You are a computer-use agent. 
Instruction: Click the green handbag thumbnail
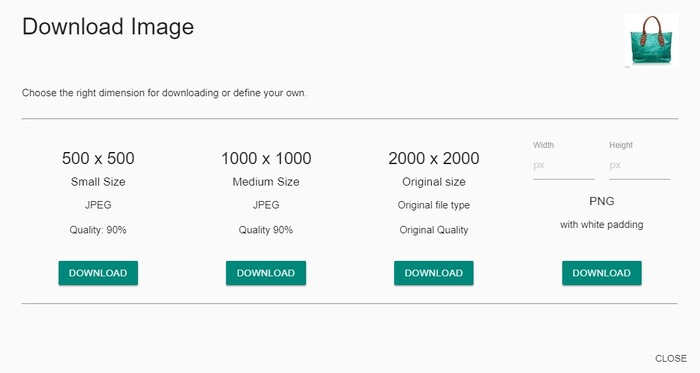[x=651, y=41]
